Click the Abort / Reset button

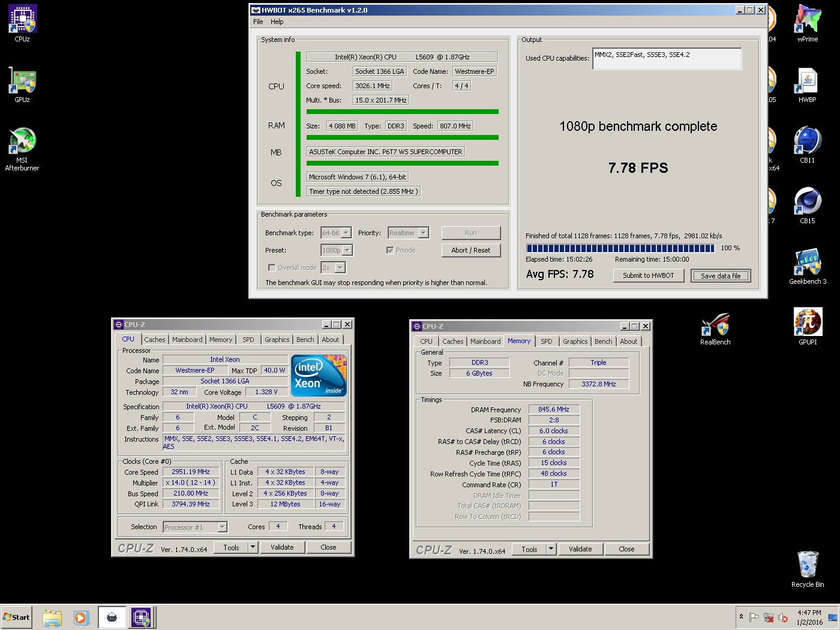point(471,250)
